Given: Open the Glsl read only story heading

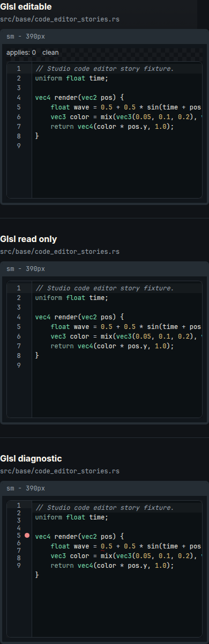Looking at the screenshot, I should click(28, 239).
